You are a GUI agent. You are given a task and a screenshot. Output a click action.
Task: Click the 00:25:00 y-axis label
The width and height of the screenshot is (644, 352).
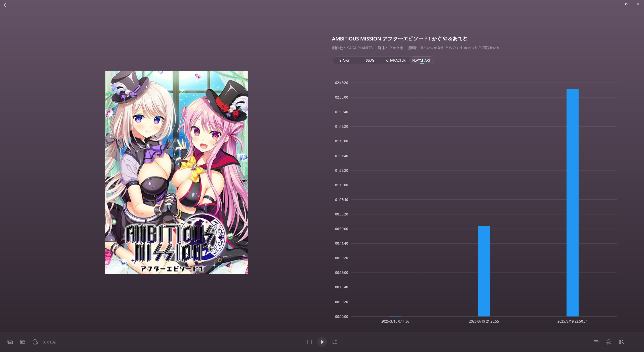coord(341,273)
